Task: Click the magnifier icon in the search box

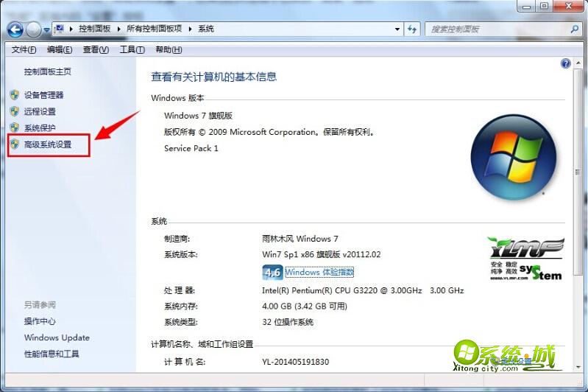Action: [575, 29]
